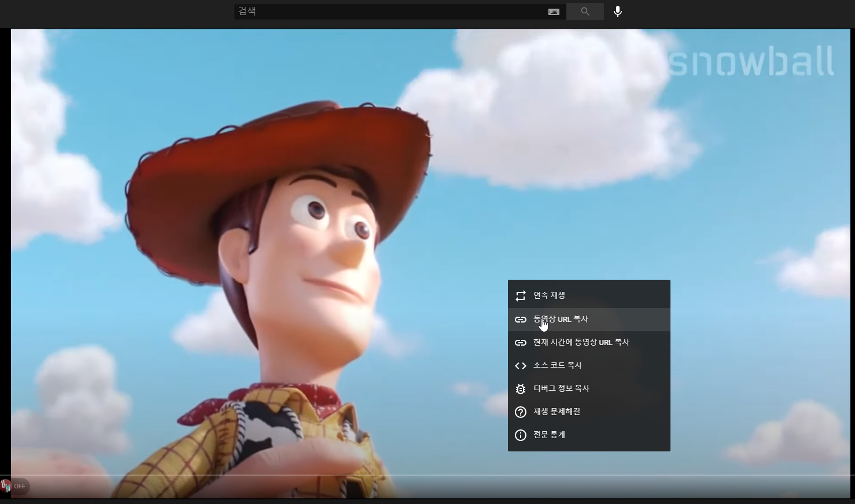Select 연속 재생 (loop) menu entry

589,295
